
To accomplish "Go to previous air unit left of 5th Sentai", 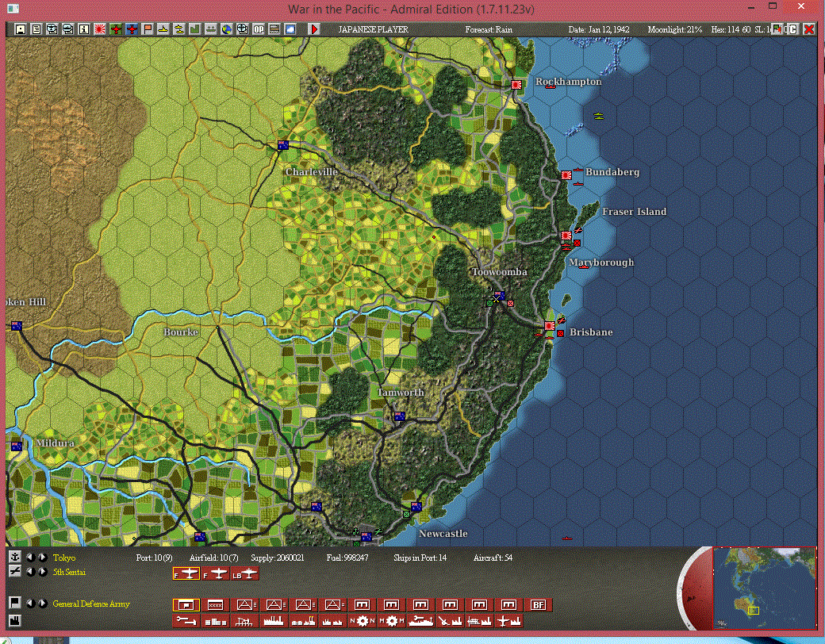I will coord(30,571).
